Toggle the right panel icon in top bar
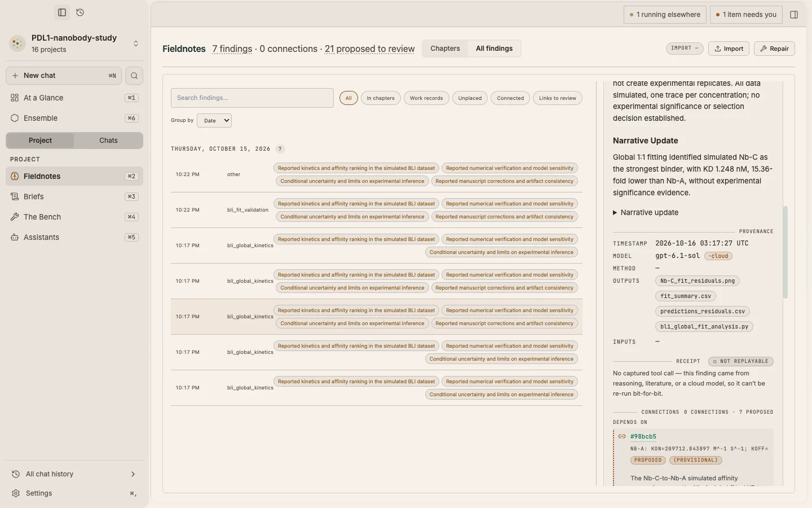 pos(794,15)
